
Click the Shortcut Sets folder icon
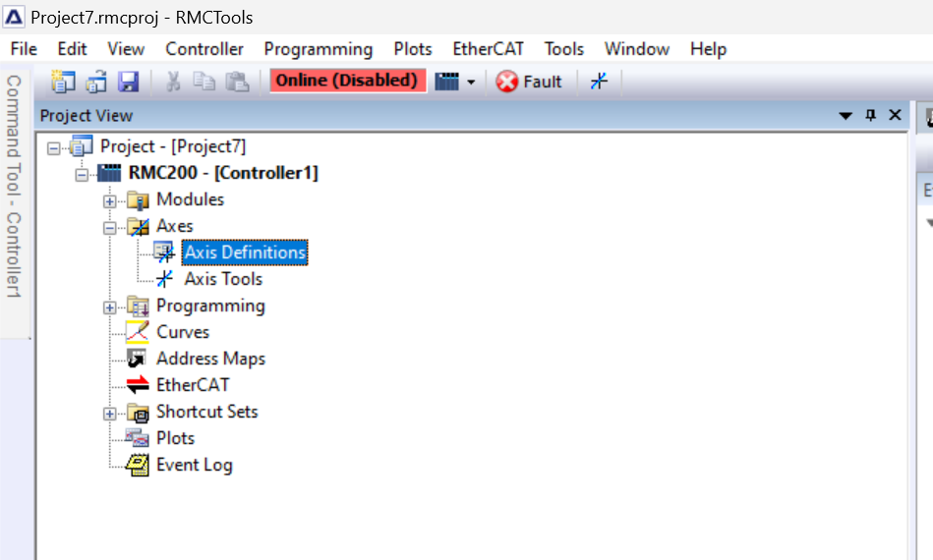(x=138, y=413)
